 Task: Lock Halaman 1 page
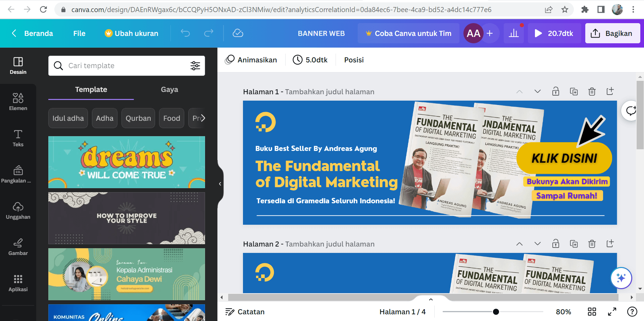click(556, 92)
